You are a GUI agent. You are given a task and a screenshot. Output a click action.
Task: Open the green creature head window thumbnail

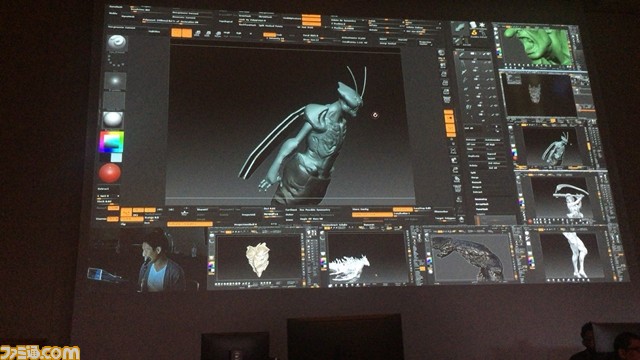click(x=536, y=47)
